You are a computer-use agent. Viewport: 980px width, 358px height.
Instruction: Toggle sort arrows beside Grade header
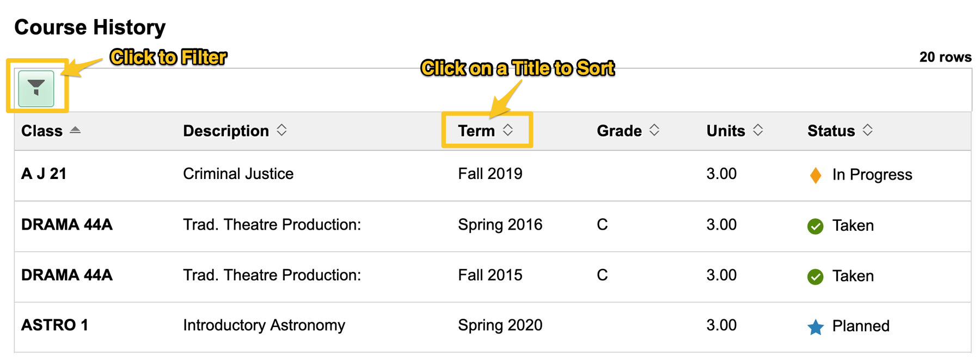coord(654,130)
